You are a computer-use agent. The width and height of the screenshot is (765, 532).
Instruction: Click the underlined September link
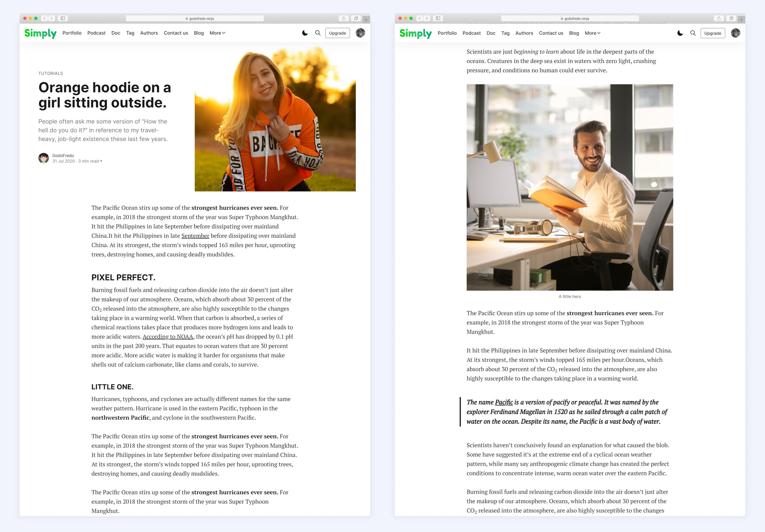(x=195, y=236)
